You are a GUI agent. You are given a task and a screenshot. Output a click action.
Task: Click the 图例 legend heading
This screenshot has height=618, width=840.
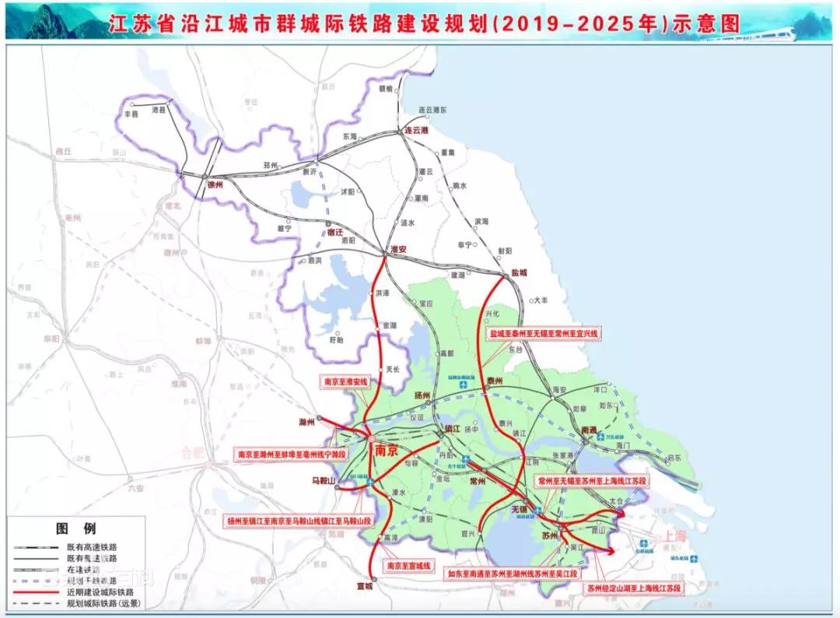[x=76, y=528]
